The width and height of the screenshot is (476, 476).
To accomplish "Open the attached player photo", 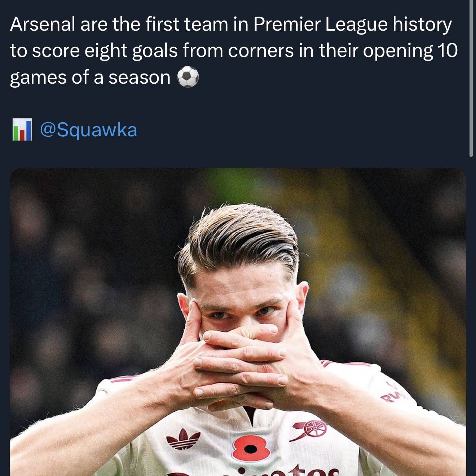I will point(238,322).
